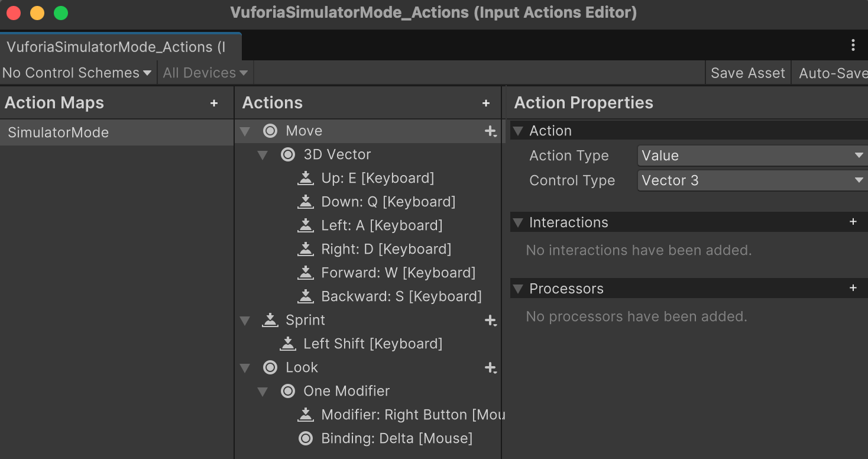Select the Move action row
Image resolution: width=868 pixels, height=459 pixels.
coord(368,131)
